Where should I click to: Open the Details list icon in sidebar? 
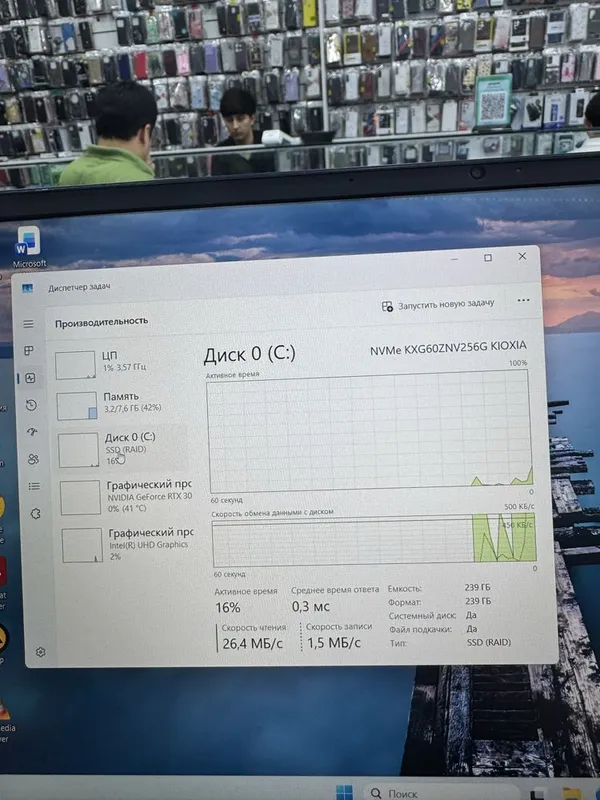pyautogui.click(x=34, y=486)
